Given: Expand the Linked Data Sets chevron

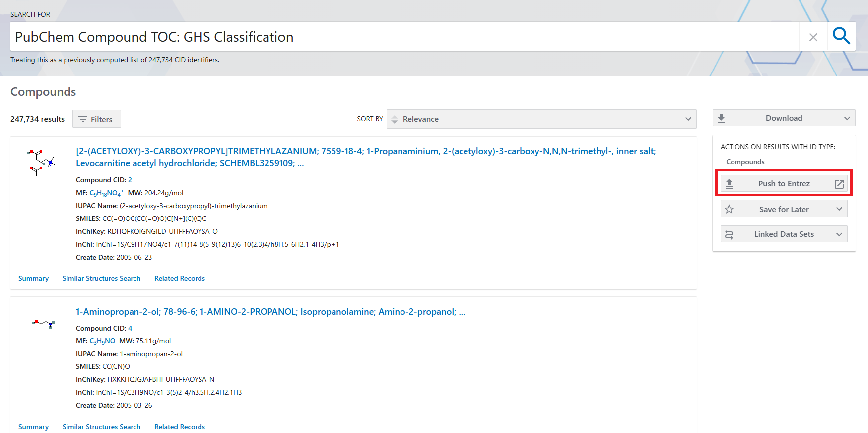Looking at the screenshot, I should tap(839, 234).
